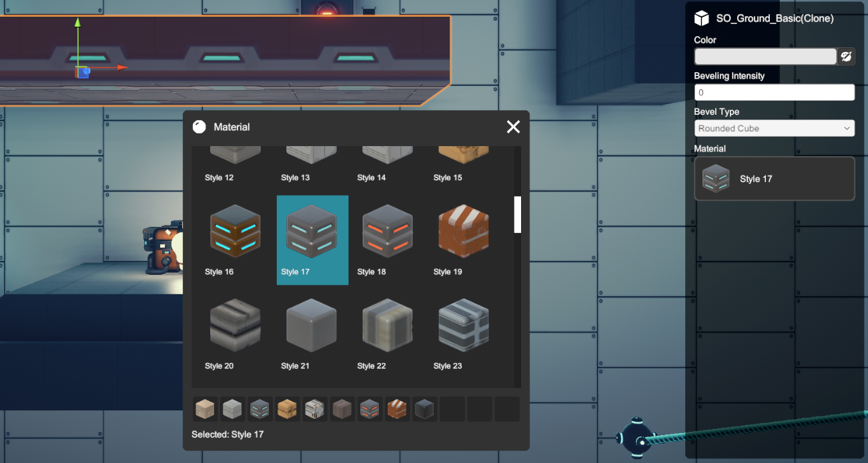Click the rope anchor sphere in scene
The height and width of the screenshot is (463, 868).
(636, 438)
